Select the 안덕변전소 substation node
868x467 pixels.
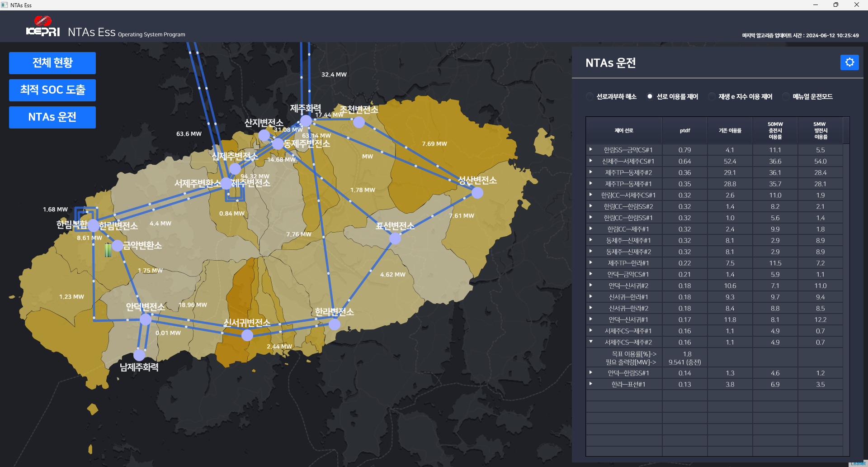146,319
